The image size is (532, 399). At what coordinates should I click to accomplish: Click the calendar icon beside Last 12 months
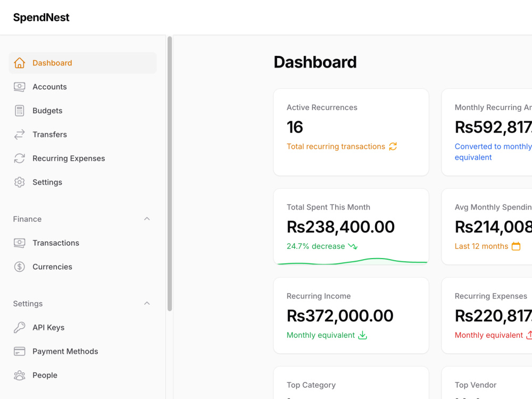point(516,246)
